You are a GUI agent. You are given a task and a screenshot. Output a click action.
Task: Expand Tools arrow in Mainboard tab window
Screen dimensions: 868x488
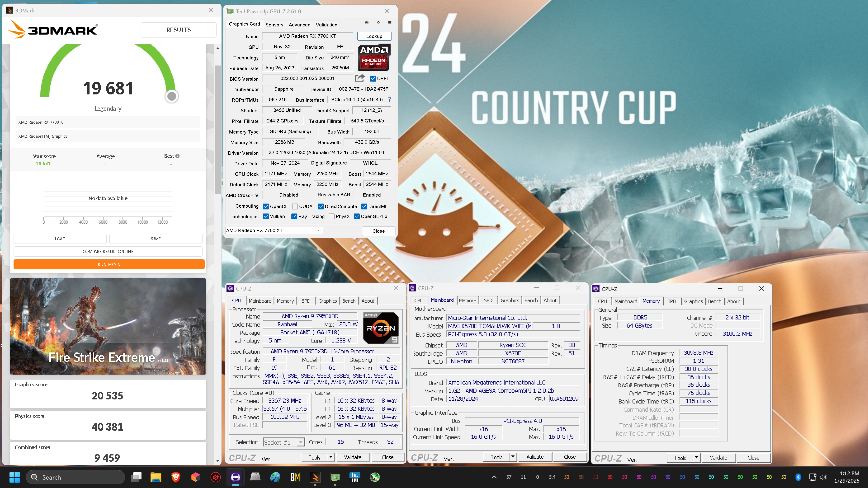[513, 457]
